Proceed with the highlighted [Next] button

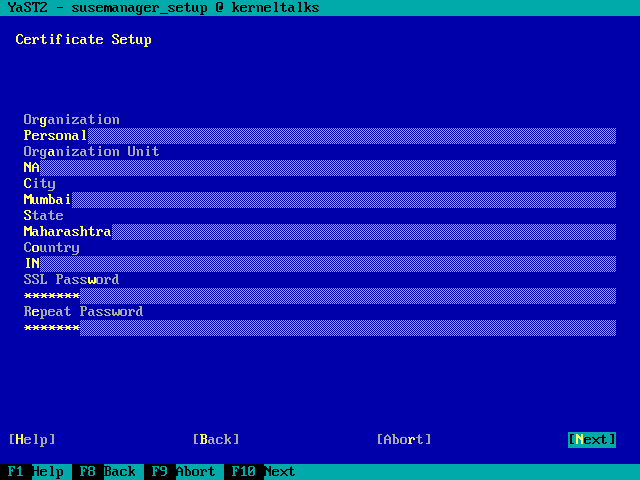pyautogui.click(x=592, y=440)
